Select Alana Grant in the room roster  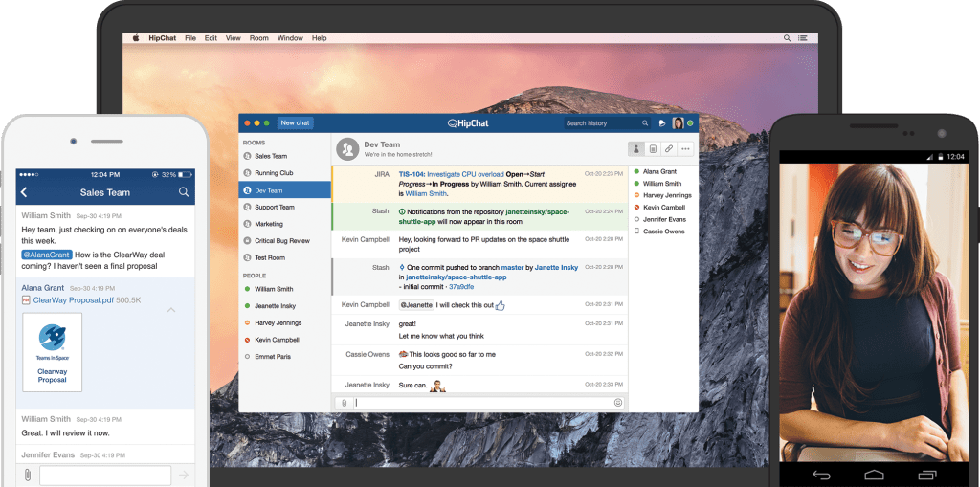pos(659,171)
